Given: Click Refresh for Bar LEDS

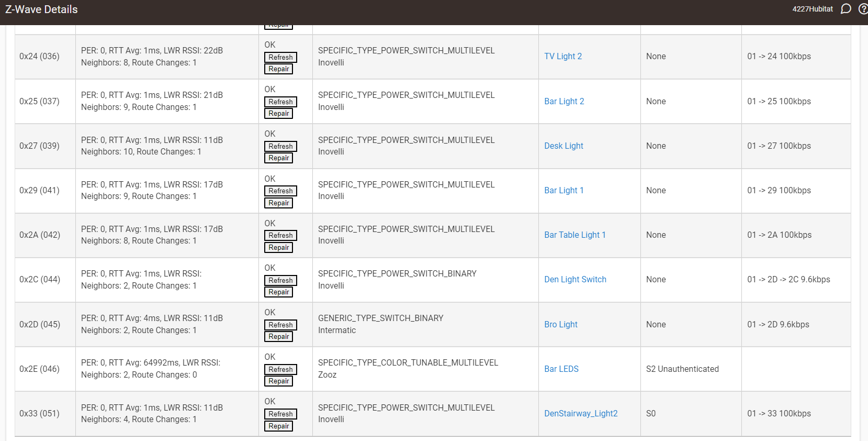Looking at the screenshot, I should coord(280,369).
